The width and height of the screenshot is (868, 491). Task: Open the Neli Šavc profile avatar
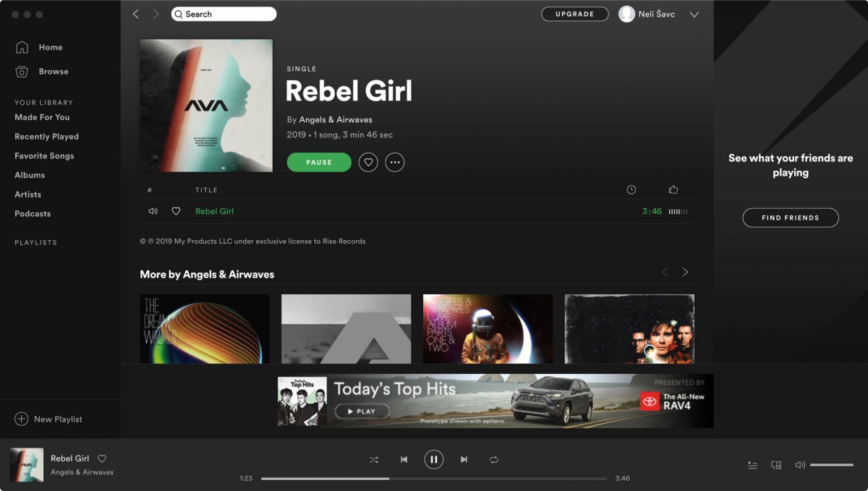[626, 14]
